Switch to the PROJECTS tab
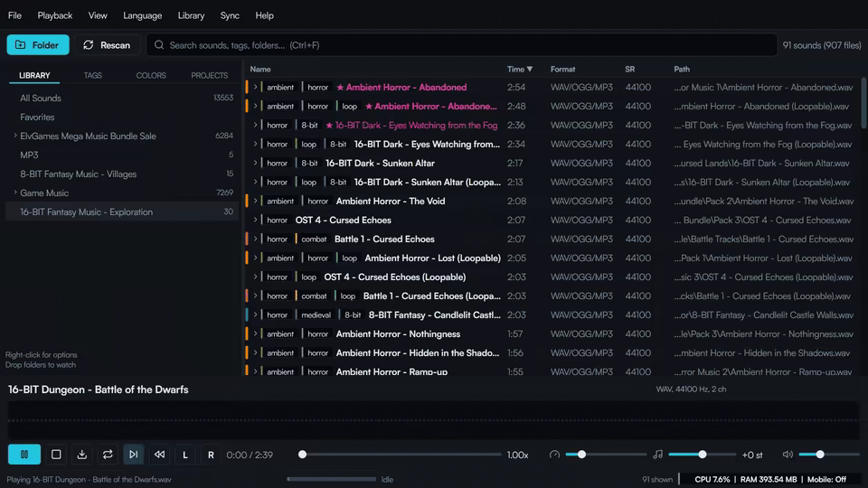This screenshot has height=488, width=868. 209,75
